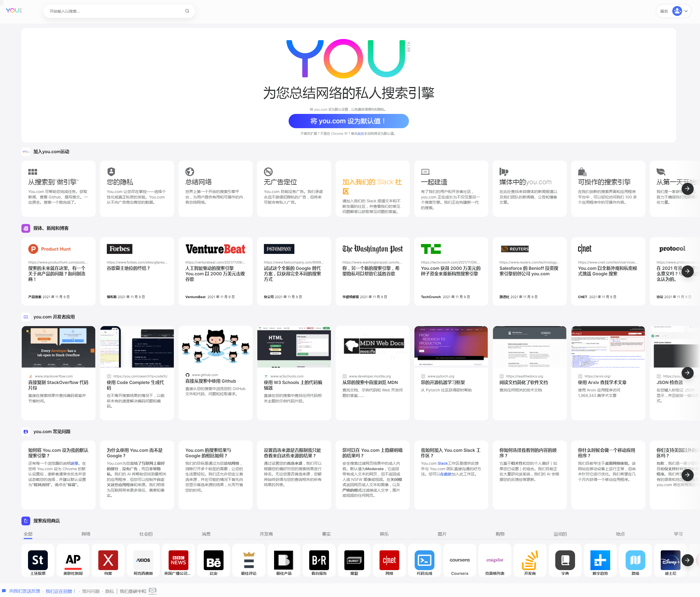
Task: Click the 将 you.com 设为默认值 button
Action: [348, 121]
